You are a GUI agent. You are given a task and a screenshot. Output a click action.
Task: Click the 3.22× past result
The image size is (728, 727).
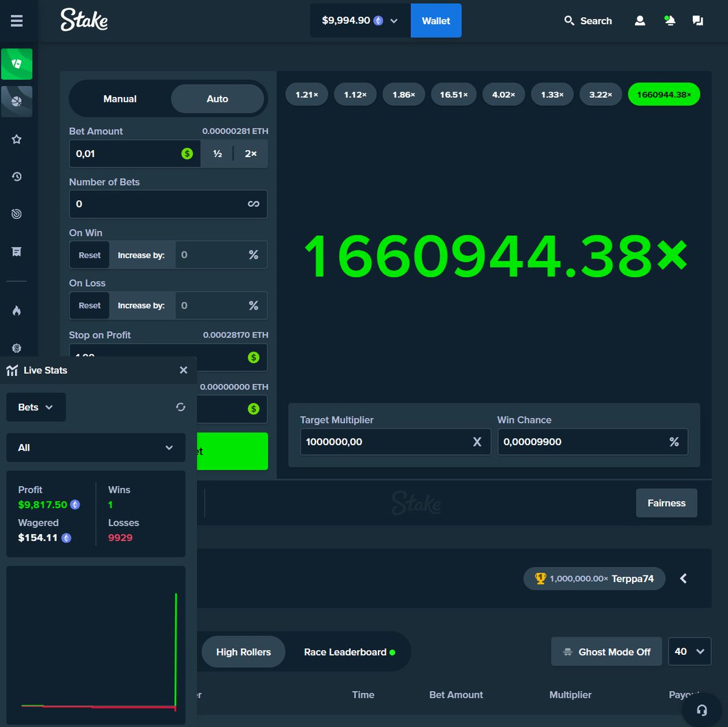tap(601, 95)
